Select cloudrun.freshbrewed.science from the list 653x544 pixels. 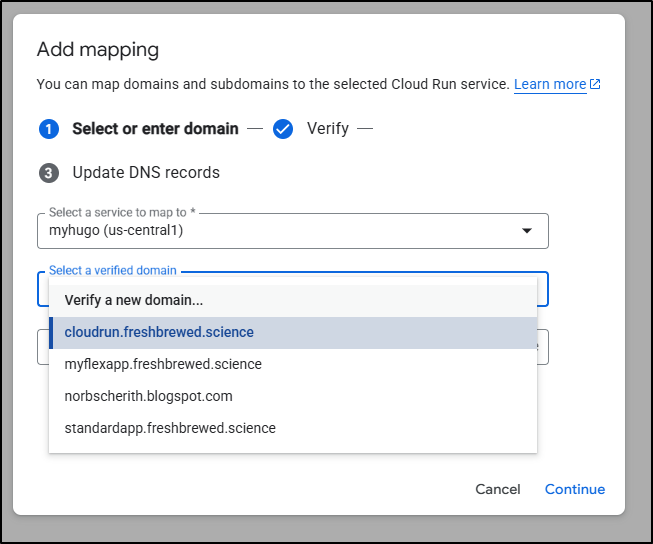tap(159, 332)
